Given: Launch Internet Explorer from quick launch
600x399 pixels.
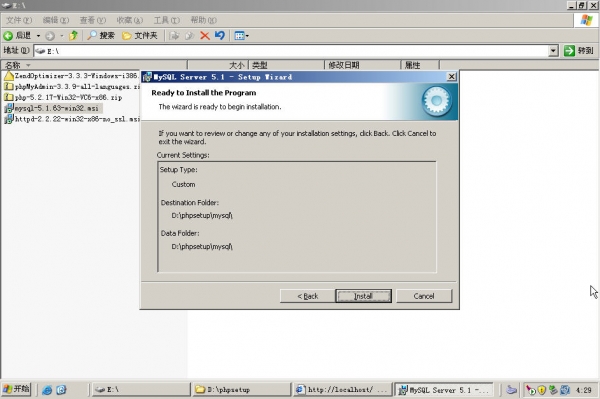Looking at the screenshot, I should click(x=47, y=390).
